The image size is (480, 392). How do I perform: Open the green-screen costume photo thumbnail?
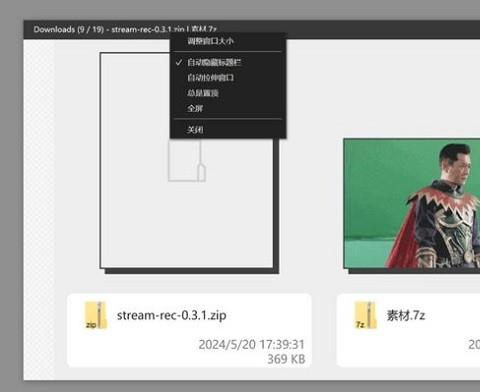(x=412, y=203)
